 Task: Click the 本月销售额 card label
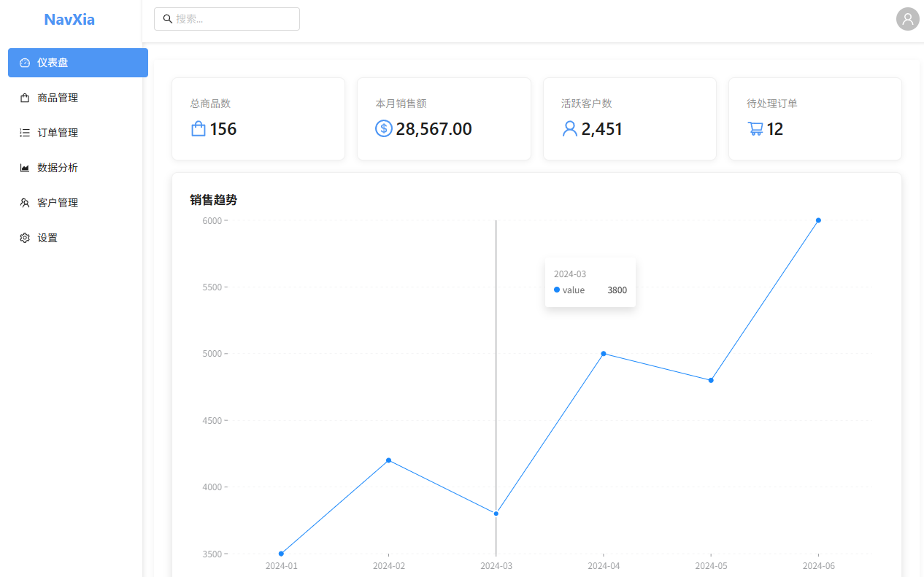coord(401,104)
